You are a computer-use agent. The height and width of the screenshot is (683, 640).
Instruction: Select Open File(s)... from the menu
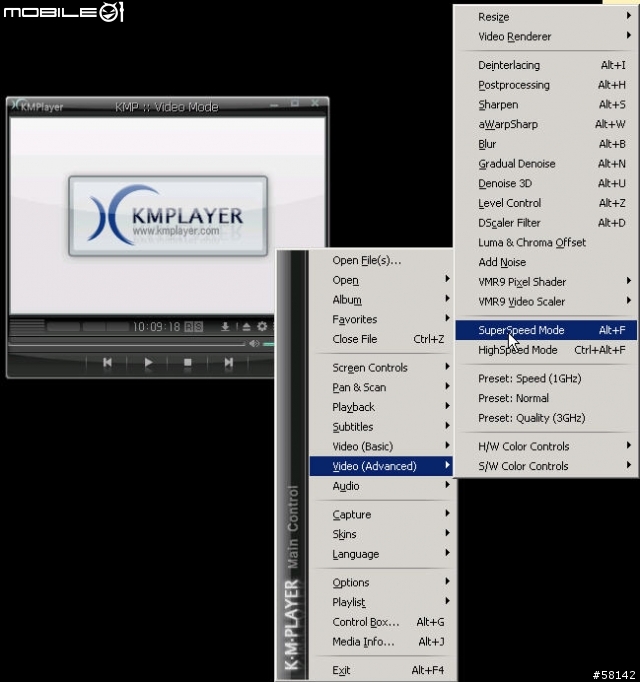coord(381,260)
